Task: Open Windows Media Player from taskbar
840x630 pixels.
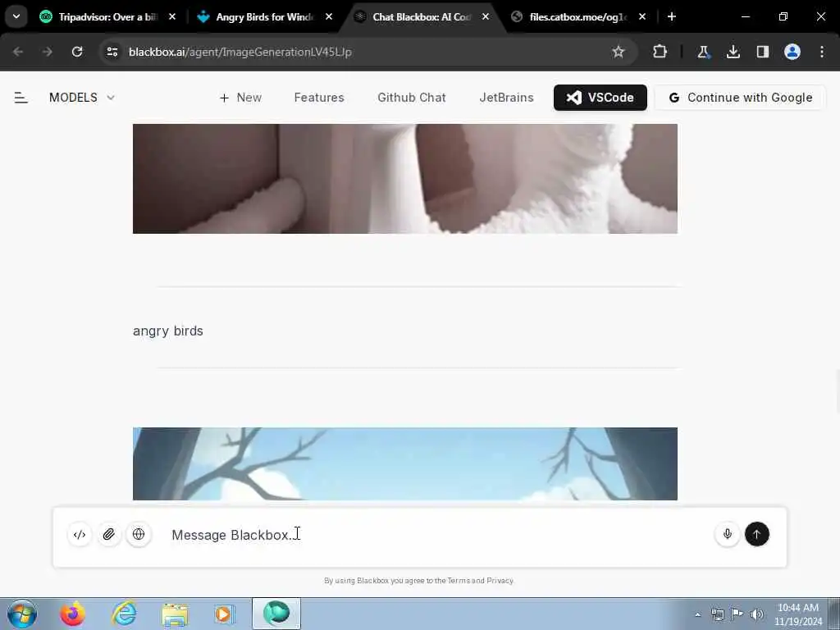Action: (225, 614)
